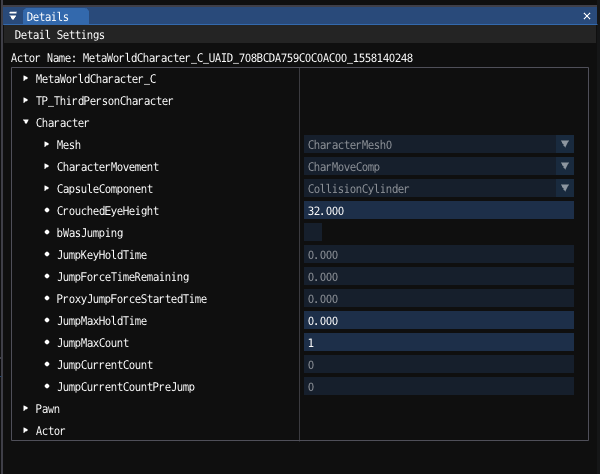Click the CharMoveComp combo box text

click(344, 167)
